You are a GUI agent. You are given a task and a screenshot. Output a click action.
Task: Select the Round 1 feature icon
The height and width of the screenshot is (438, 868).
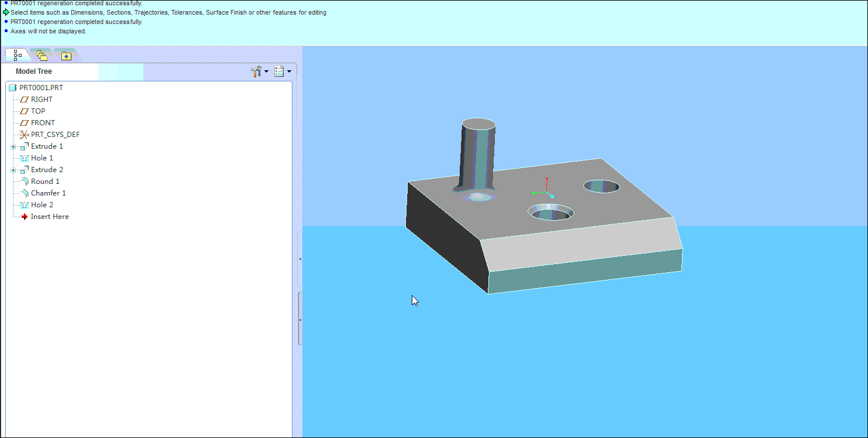point(24,182)
